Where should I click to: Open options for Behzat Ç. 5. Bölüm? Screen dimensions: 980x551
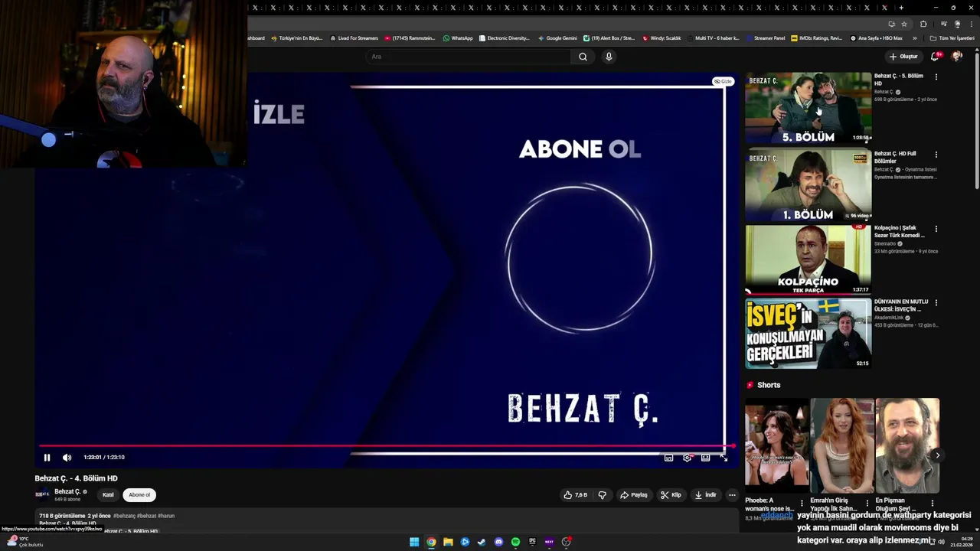(x=936, y=77)
